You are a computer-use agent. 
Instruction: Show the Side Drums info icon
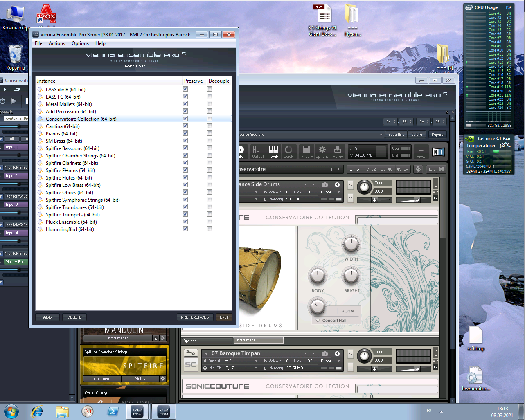pos(337,185)
